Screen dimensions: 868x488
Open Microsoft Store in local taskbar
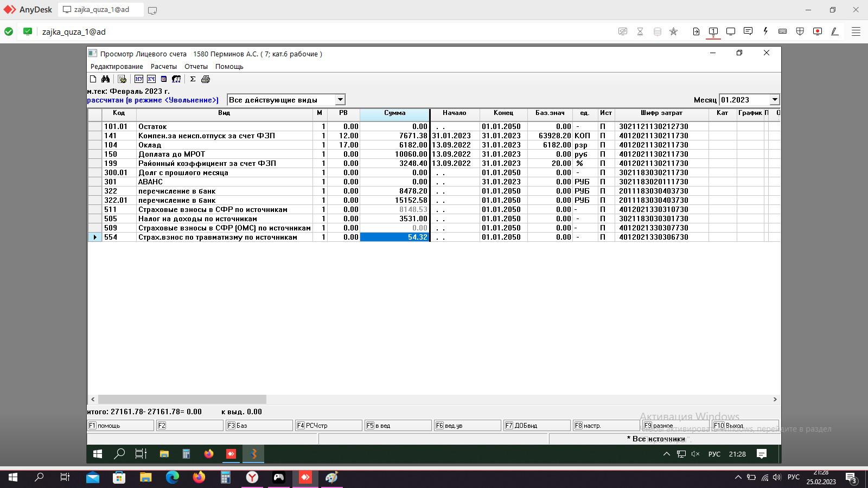click(x=119, y=477)
